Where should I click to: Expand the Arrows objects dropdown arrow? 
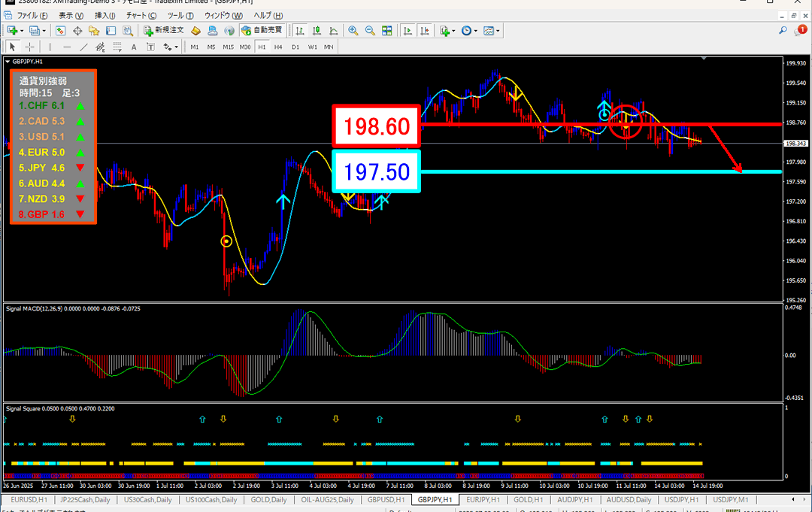[176, 47]
